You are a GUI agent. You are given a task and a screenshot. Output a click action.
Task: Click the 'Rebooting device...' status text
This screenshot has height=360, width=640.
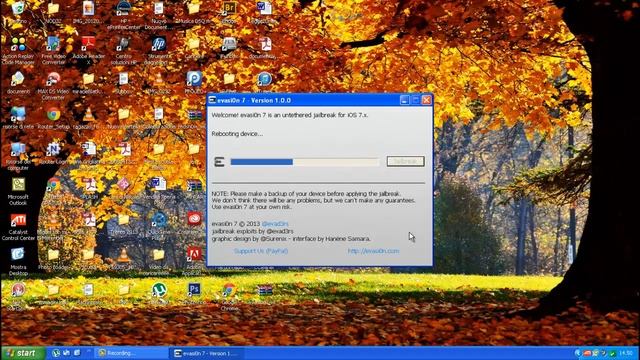(x=237, y=134)
